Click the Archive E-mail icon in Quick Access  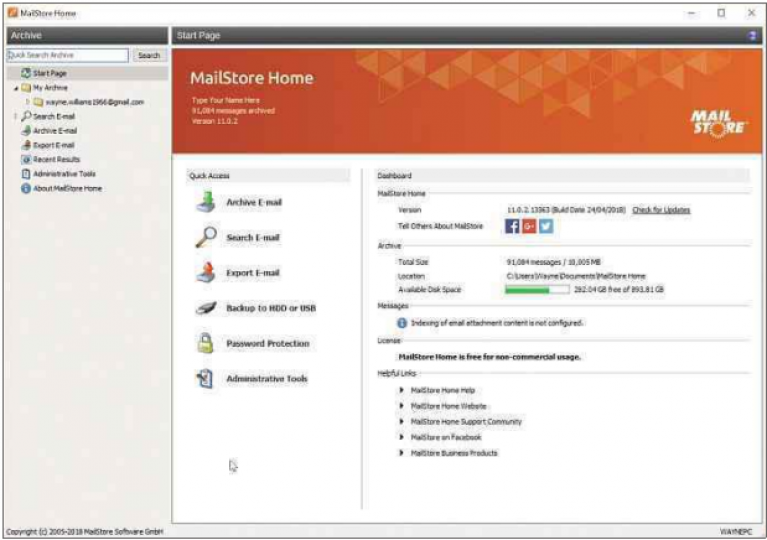point(205,201)
